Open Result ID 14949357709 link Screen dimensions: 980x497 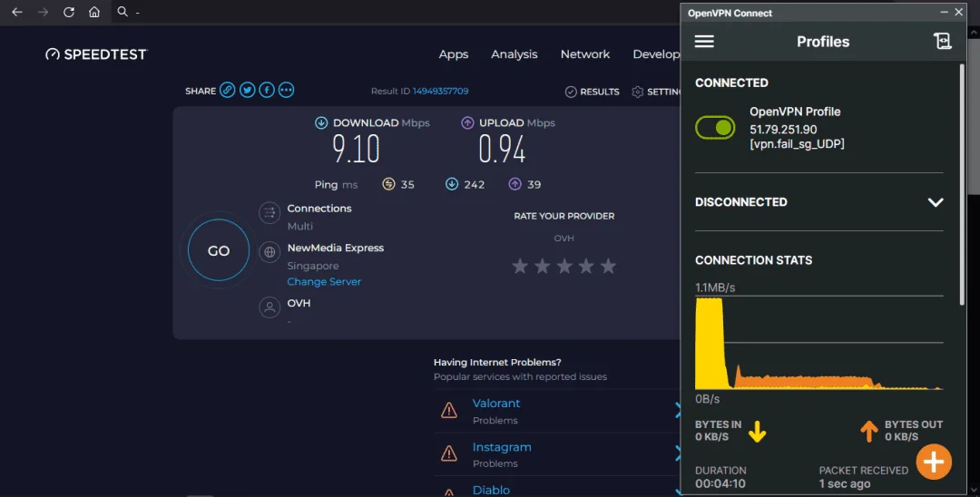pos(440,92)
